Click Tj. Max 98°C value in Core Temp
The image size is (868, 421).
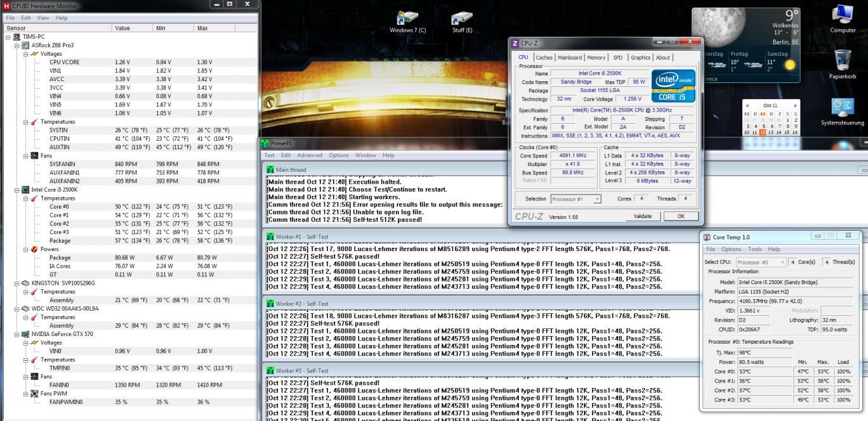[766, 352]
